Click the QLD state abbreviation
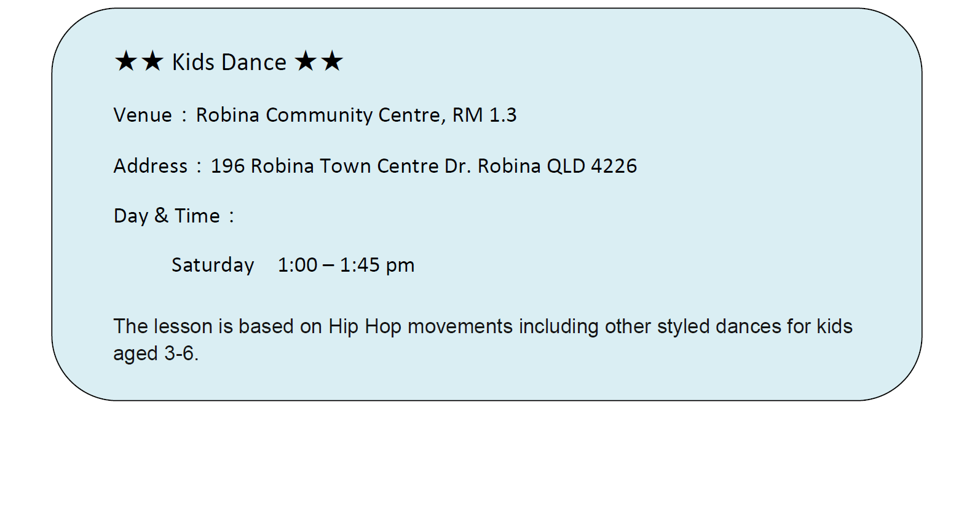This screenshot has height=528, width=980. coord(566,166)
